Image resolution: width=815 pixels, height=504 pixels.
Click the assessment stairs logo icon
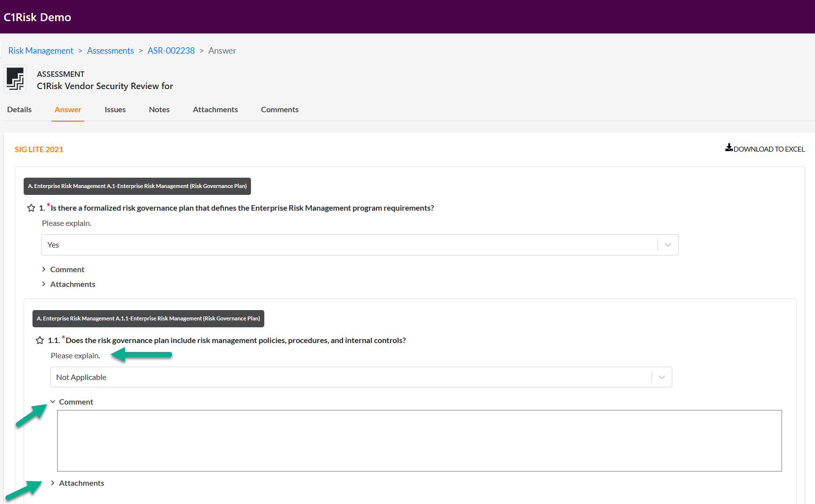pyautogui.click(x=15, y=79)
